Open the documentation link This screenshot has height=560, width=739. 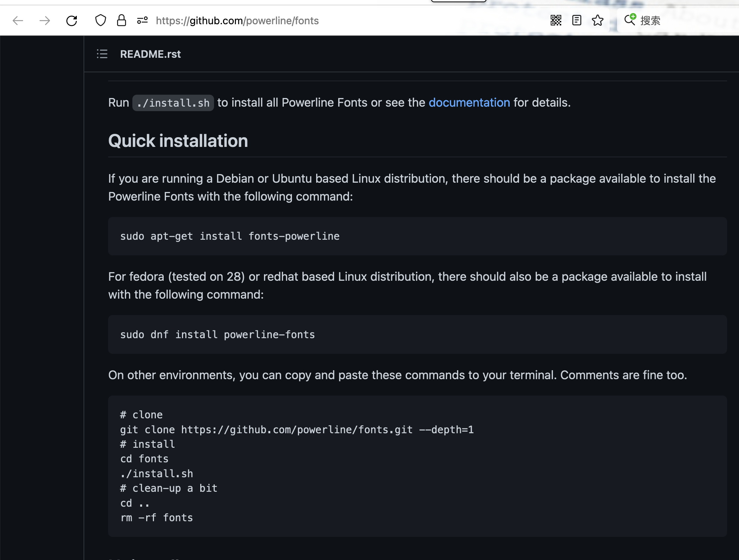click(x=469, y=103)
